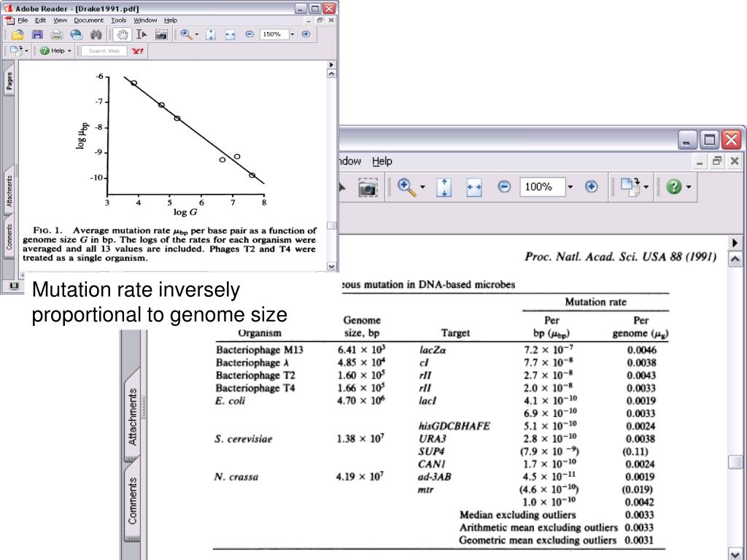Open the Edit menu
Screen dimensions: 747x560
tap(41, 20)
